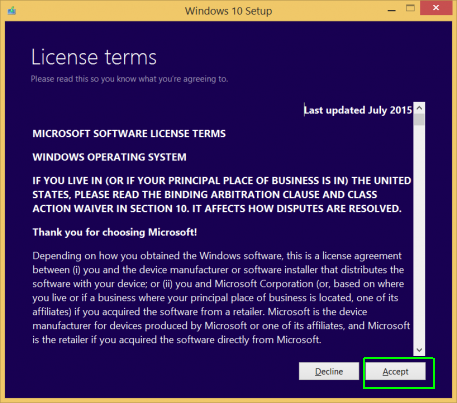Viewport: 457px width, 403px height.
Task: Click the scrollbar up arrow
Action: click(x=419, y=108)
